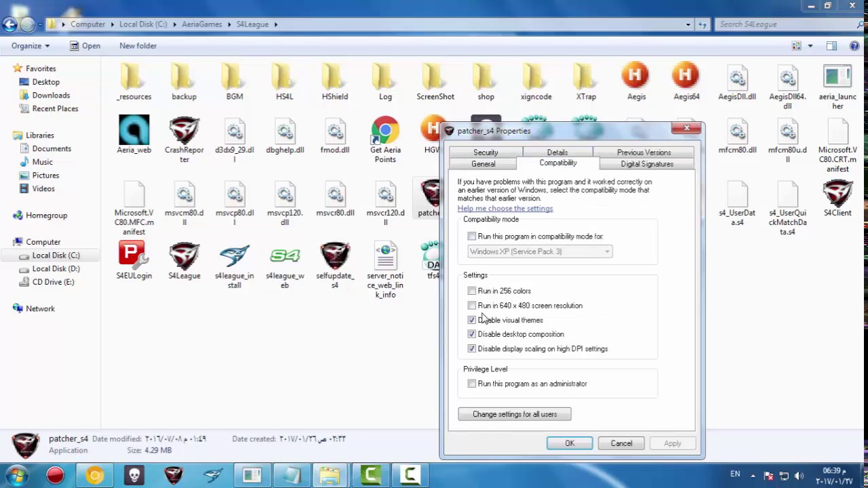
Task: Open the Organize menu dropdown
Action: coord(31,45)
